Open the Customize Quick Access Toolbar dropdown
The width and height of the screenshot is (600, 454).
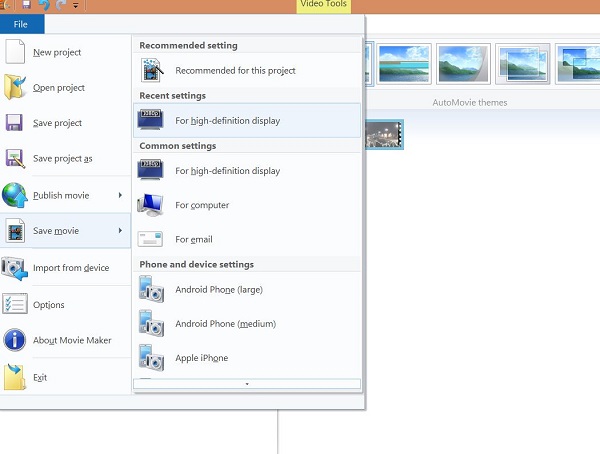click(76, 5)
